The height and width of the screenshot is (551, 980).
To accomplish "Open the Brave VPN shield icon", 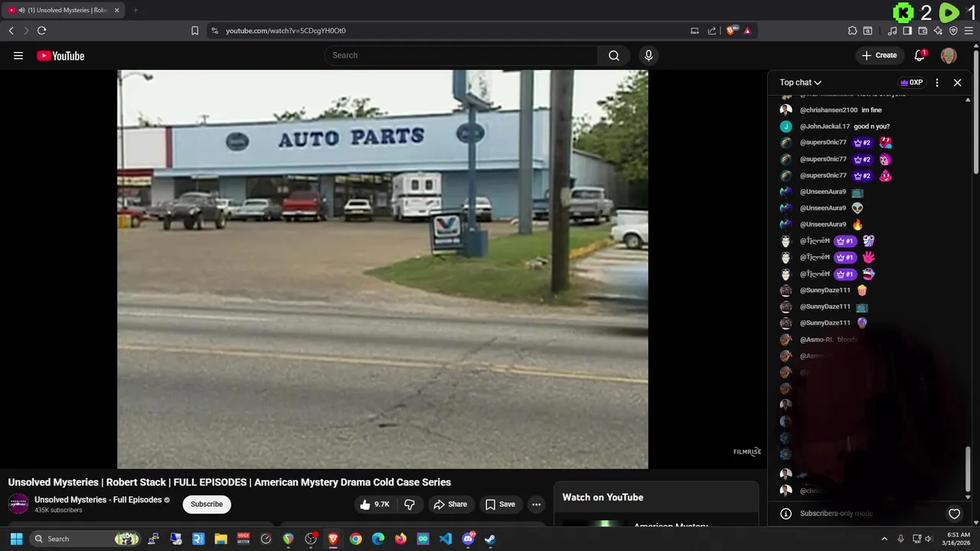I will coord(953,31).
